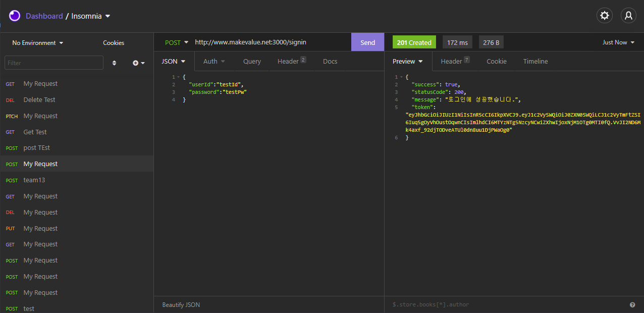The height and width of the screenshot is (313, 644).
Task: Select the post TEst request
Action: [x=77, y=148]
